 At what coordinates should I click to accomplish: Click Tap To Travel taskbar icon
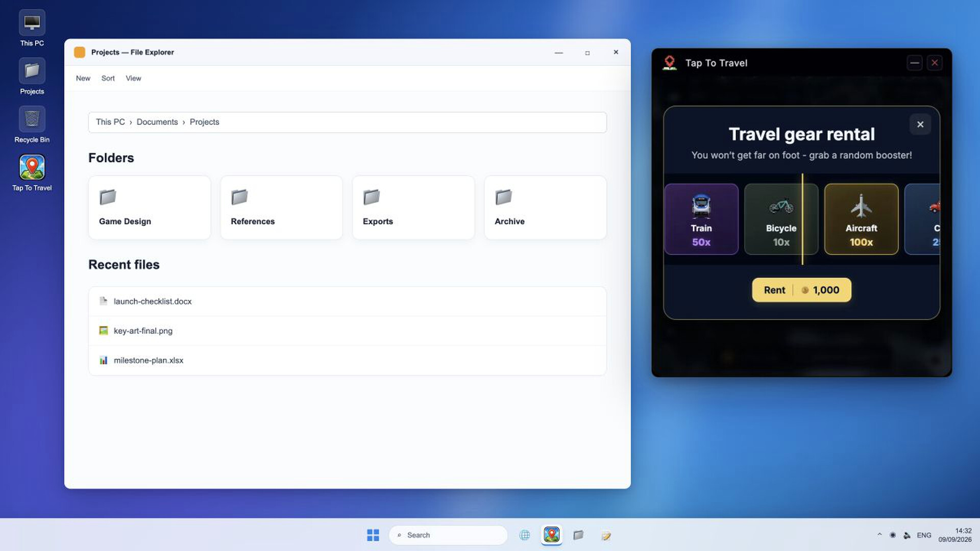tap(551, 535)
